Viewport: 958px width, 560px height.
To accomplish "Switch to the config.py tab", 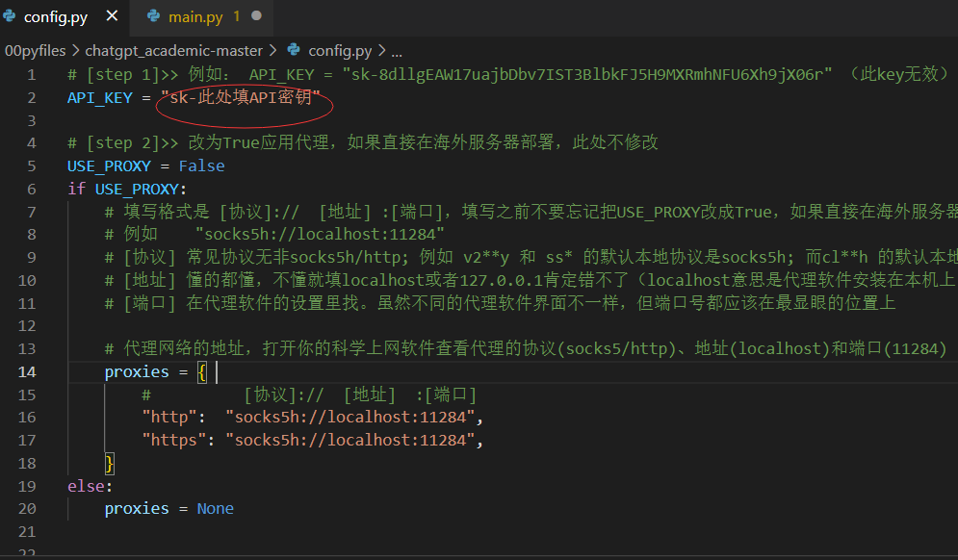I will (56, 16).
